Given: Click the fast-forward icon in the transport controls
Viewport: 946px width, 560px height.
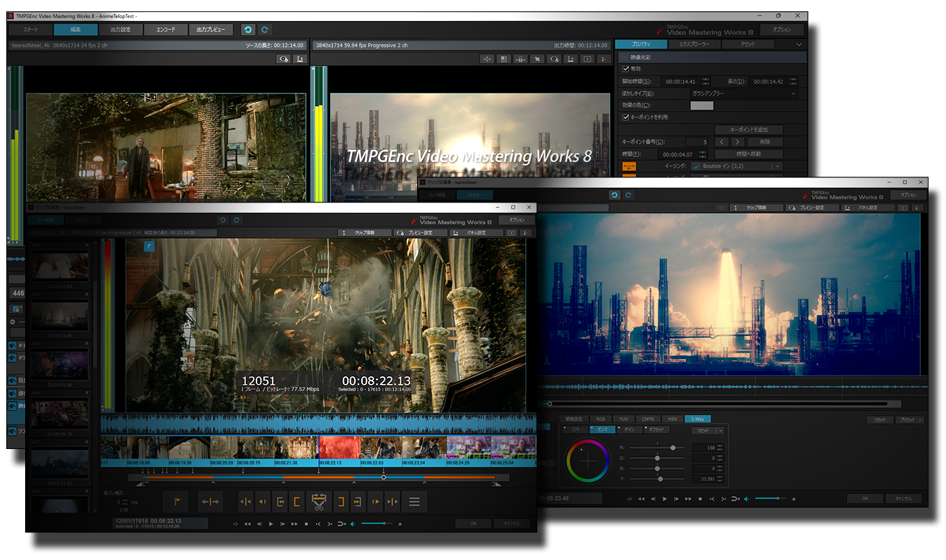Looking at the screenshot, I should 293,523.
